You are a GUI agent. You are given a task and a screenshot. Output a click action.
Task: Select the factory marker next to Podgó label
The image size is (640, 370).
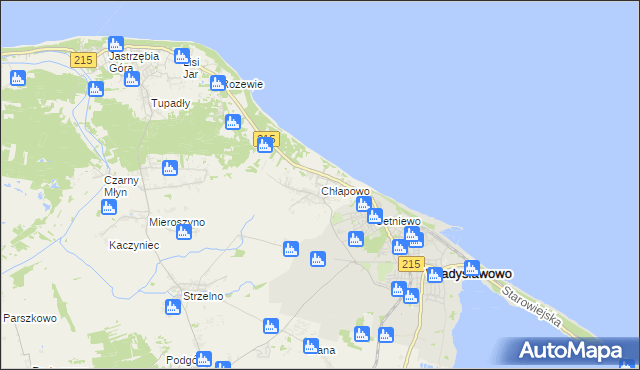pyautogui.click(x=204, y=359)
